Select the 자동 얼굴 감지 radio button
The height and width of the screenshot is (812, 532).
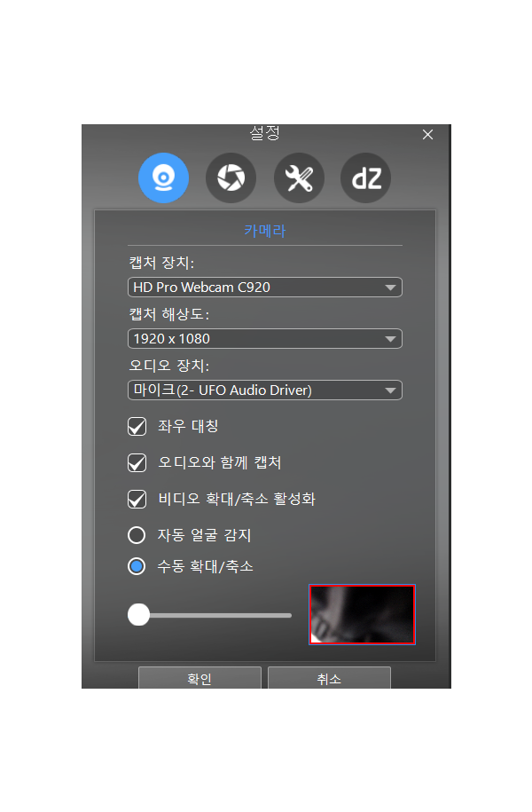click(x=137, y=535)
